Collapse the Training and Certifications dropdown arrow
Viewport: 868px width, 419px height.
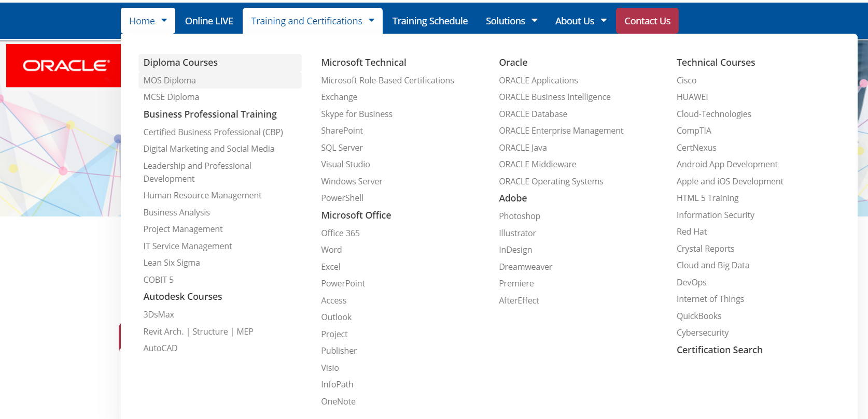pos(371,21)
